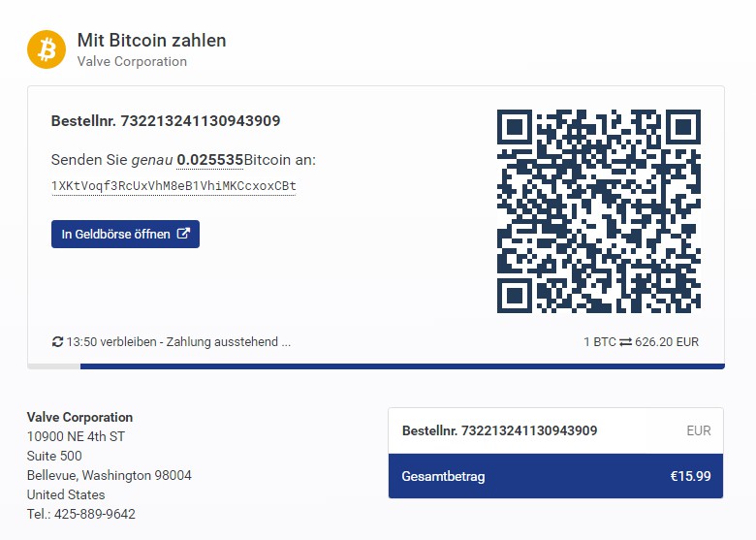Screen dimensions: 756x540
Task: Click the refresh icon beside the countdown
Action: point(57,342)
